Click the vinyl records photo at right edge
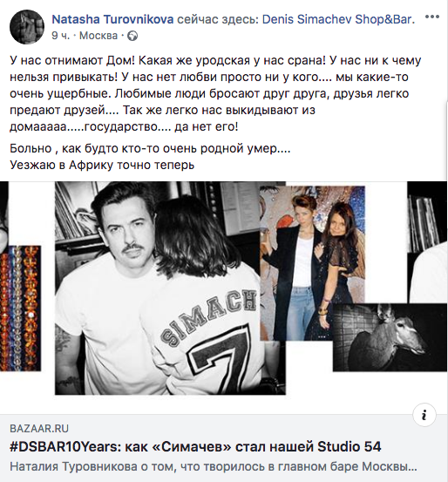 click(x=427, y=241)
